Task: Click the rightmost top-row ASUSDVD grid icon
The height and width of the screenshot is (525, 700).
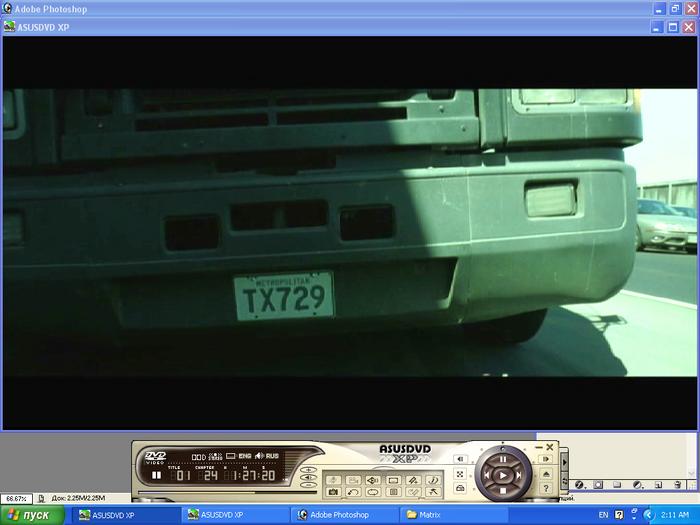Action: tap(432, 480)
